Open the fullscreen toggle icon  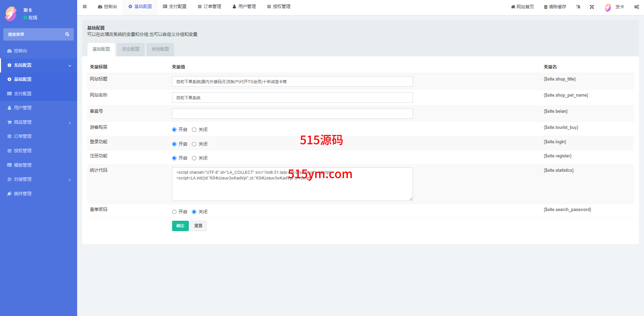592,7
